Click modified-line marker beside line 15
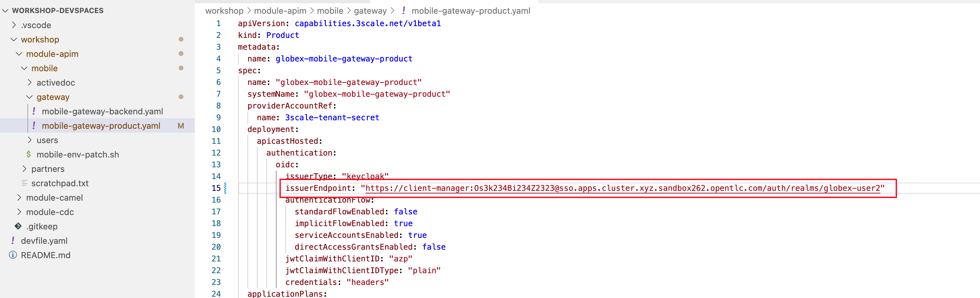This screenshot has width=980, height=298. 226,188
